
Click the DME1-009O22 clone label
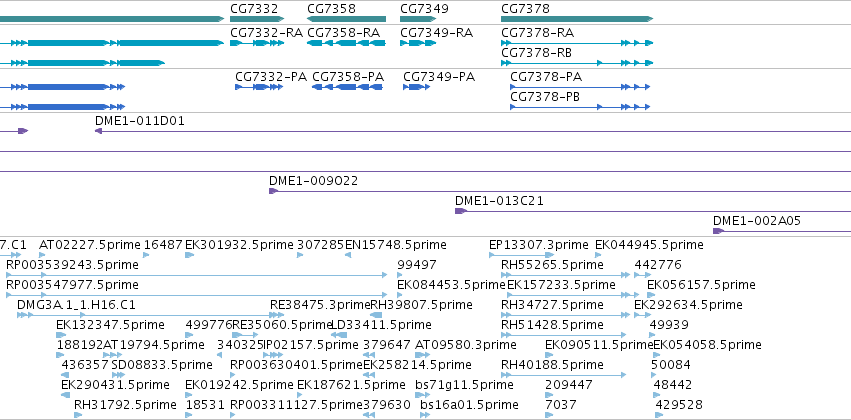tap(314, 181)
